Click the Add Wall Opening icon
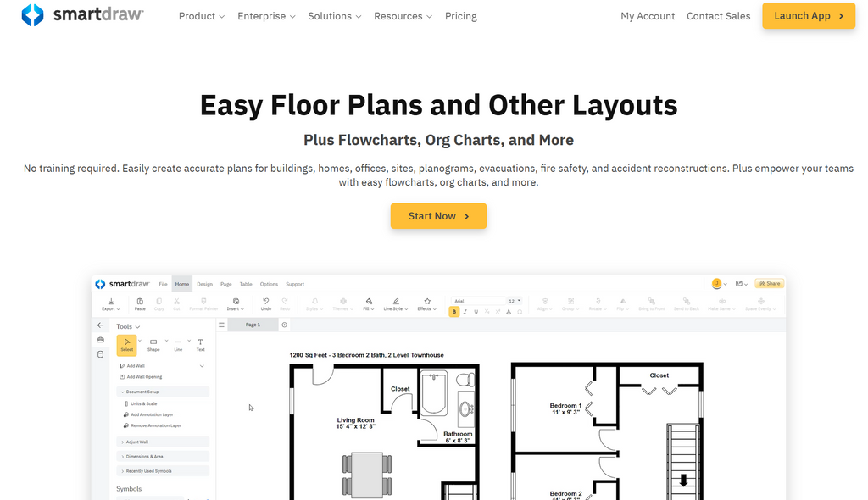 coord(121,377)
